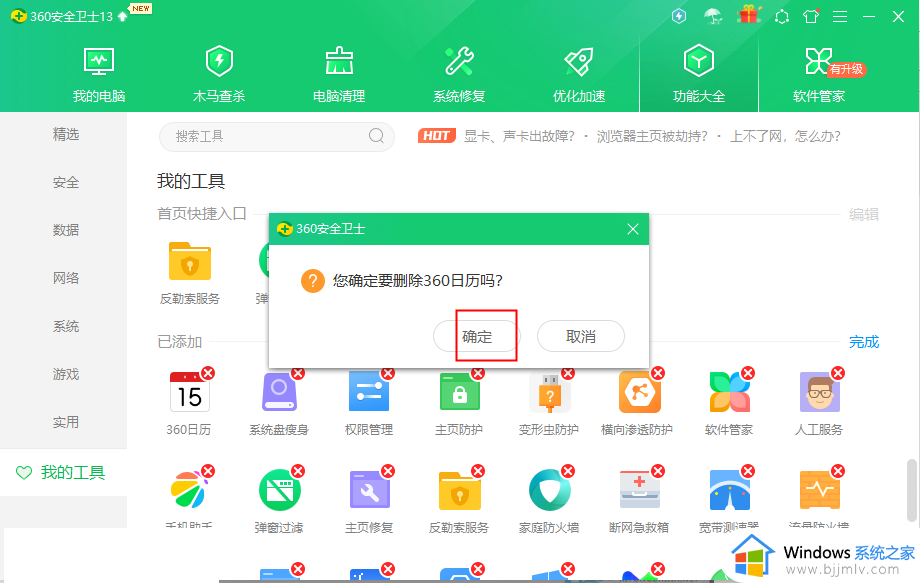Open 优化加速 rocket section
The image size is (920, 583).
click(579, 75)
